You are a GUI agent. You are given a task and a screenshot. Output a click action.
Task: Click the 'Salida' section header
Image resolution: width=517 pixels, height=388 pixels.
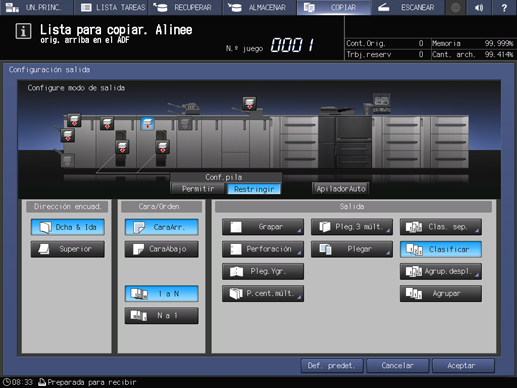tap(352, 207)
